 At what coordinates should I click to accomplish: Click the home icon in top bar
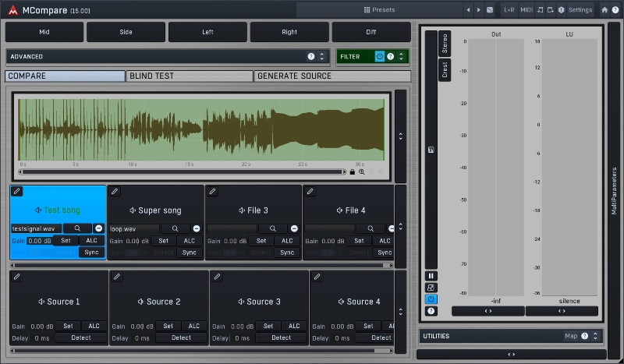604,9
